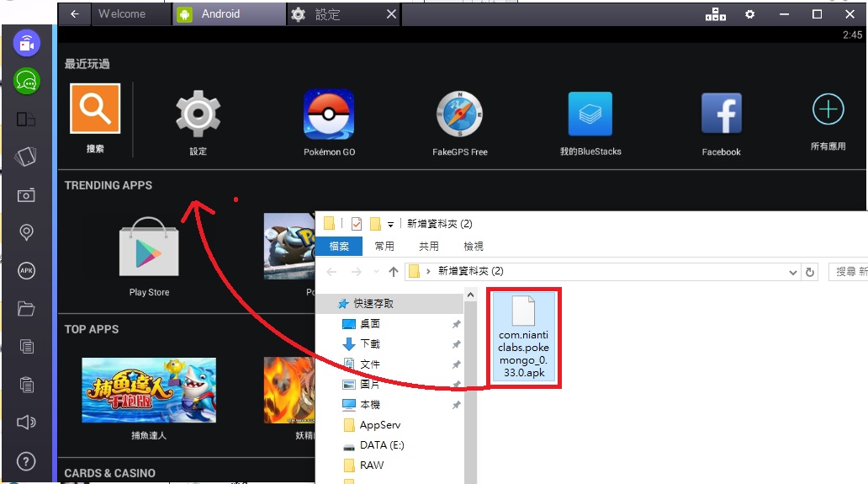Open the BlueStacks TV sidebar icon
The image size is (868, 484).
click(x=27, y=43)
